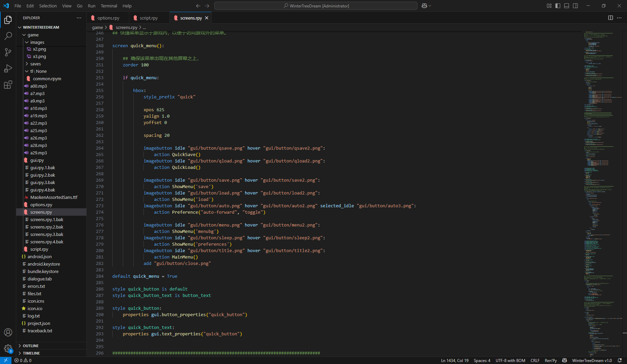Click the Ren'Py language mode button
The width and height of the screenshot is (627, 364).
[551, 360]
